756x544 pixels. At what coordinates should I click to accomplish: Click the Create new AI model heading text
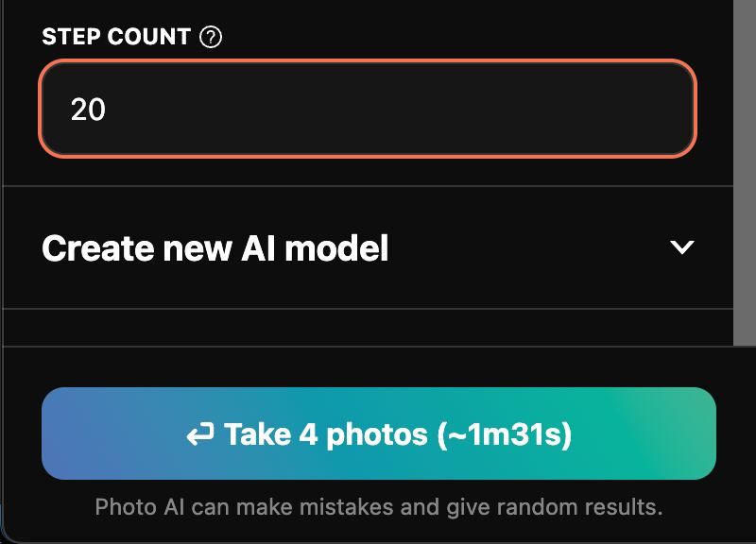coord(215,248)
